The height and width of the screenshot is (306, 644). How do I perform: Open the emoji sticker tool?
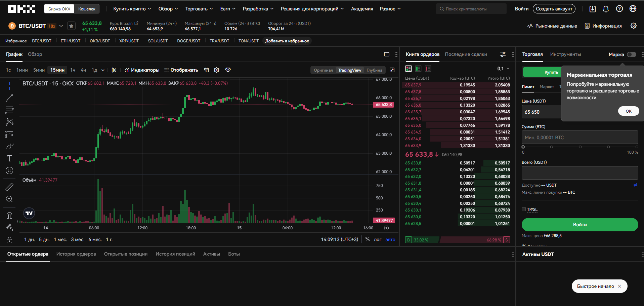[x=9, y=170]
